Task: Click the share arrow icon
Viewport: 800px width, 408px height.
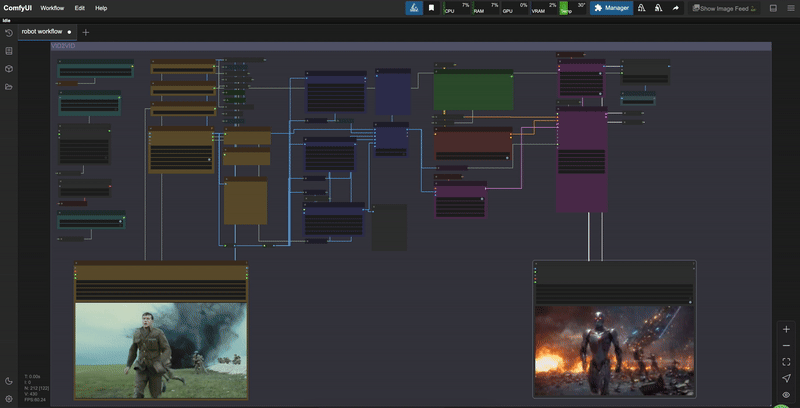Action: [x=676, y=8]
